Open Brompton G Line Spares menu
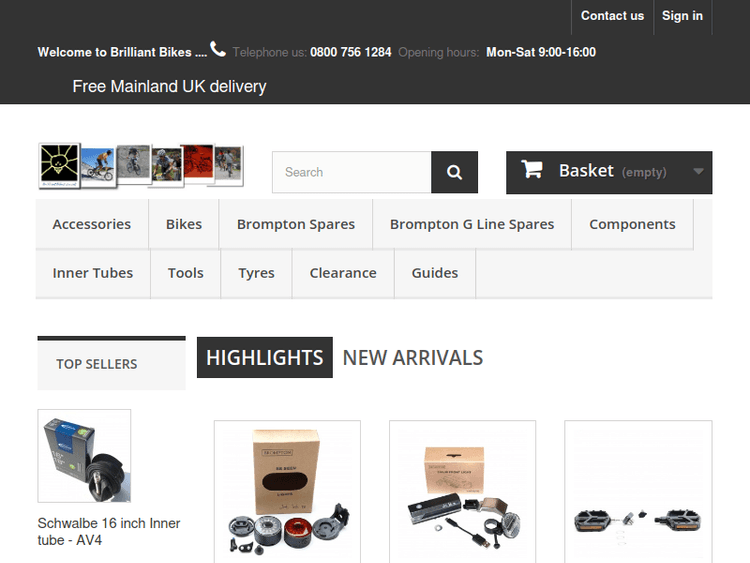 coord(472,224)
